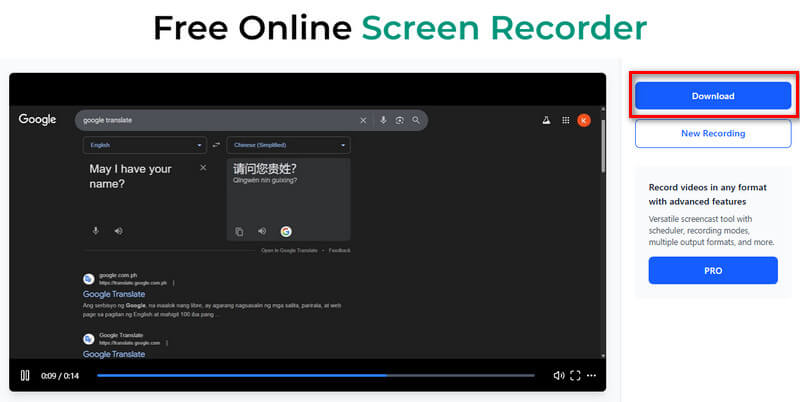Viewport: 800px width, 402px height.
Task: Open Google Search Labs flask icon
Action: (x=546, y=120)
